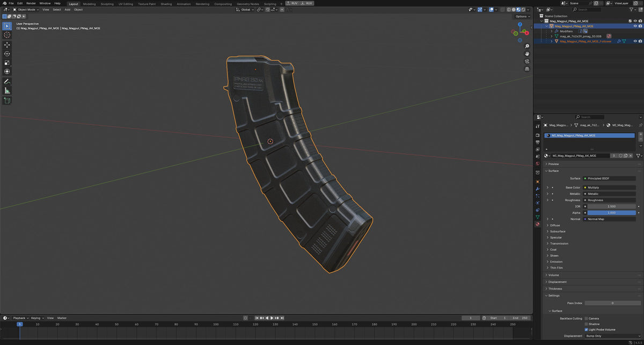Select the Cursor tool
Image resolution: width=644 pixels, height=345 pixels.
(7, 35)
